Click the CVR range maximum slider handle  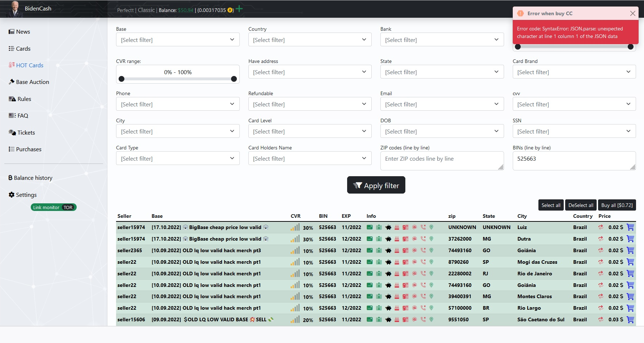pyautogui.click(x=234, y=79)
